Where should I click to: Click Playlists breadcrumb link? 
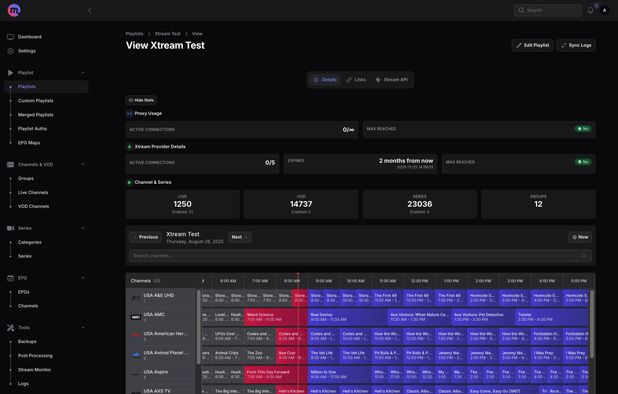134,34
